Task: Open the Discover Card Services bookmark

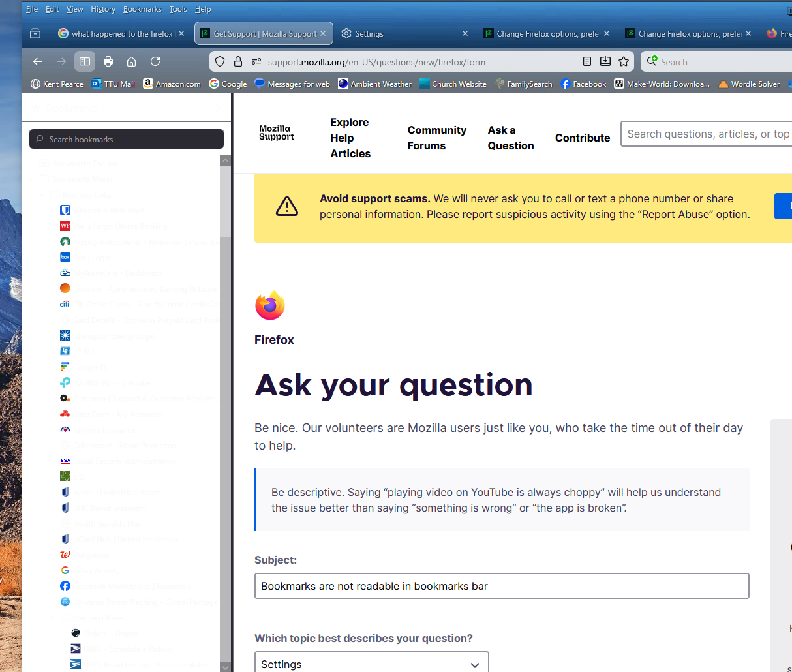Action: click(x=139, y=288)
